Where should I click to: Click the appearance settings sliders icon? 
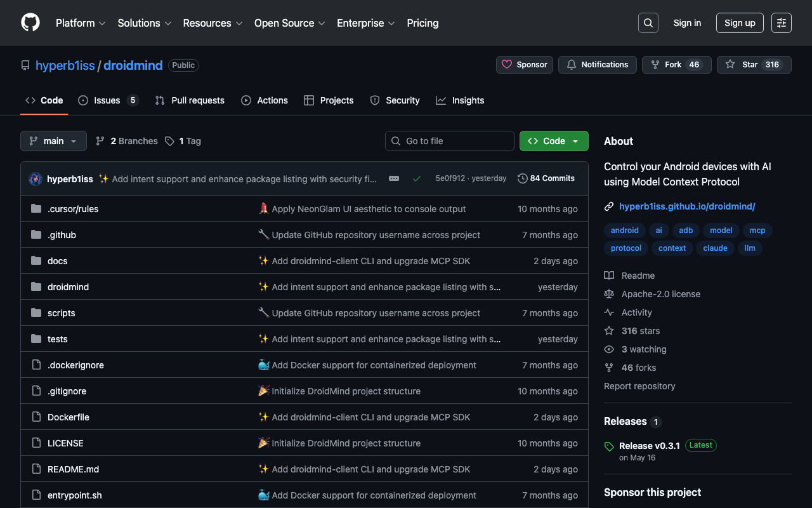click(x=781, y=23)
